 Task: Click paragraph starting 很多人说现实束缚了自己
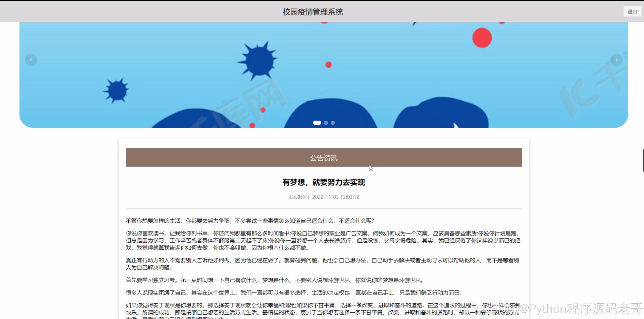click(294, 293)
